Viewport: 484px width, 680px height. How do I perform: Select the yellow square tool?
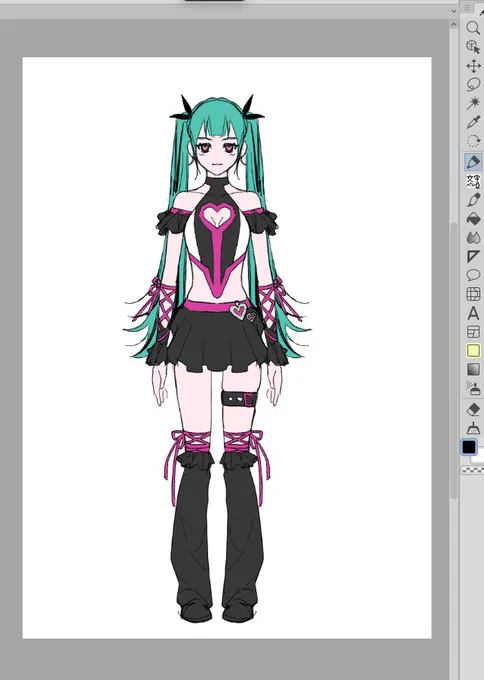pyautogui.click(x=473, y=350)
